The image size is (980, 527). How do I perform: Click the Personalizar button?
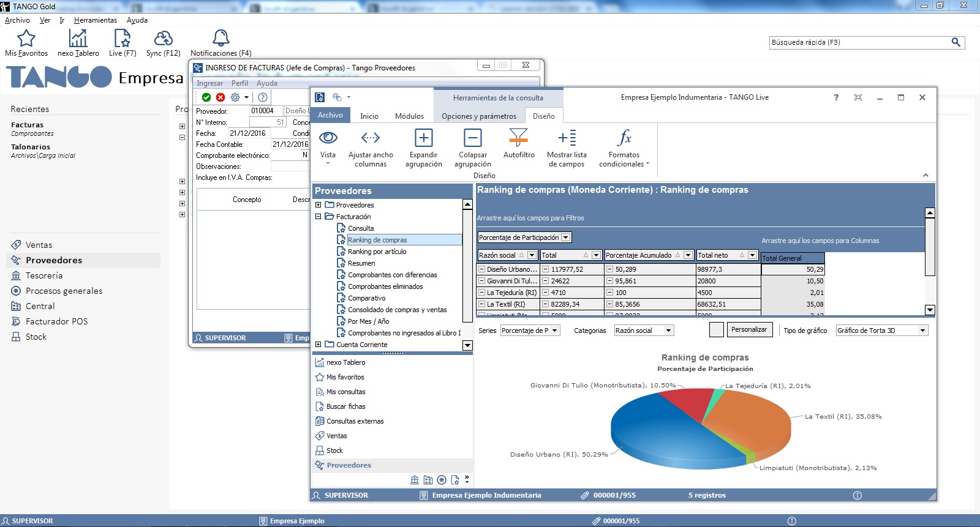748,329
